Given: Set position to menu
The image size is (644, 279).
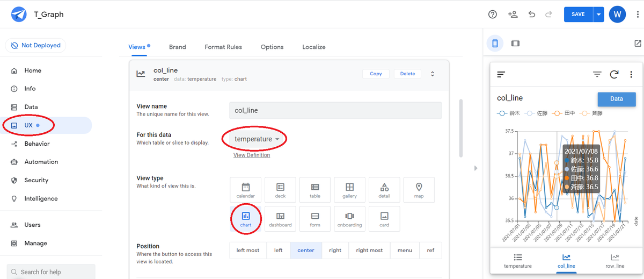Looking at the screenshot, I should click(405, 251).
